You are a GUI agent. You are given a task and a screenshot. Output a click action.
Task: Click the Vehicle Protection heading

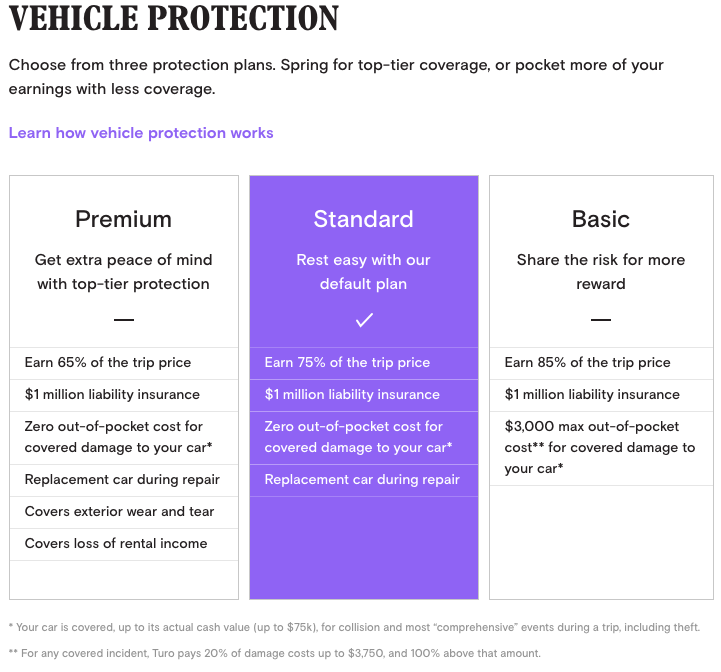click(174, 18)
